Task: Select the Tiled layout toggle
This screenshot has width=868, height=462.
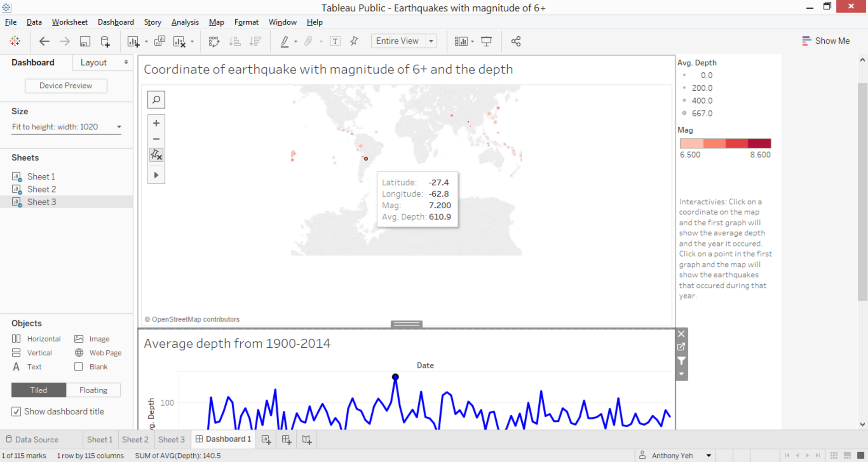Action: (39, 390)
